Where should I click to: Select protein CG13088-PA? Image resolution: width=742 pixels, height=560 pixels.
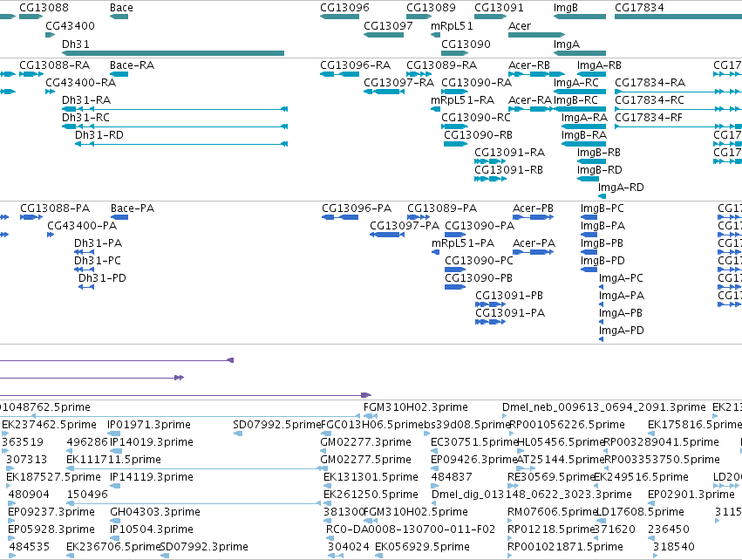tap(31, 217)
